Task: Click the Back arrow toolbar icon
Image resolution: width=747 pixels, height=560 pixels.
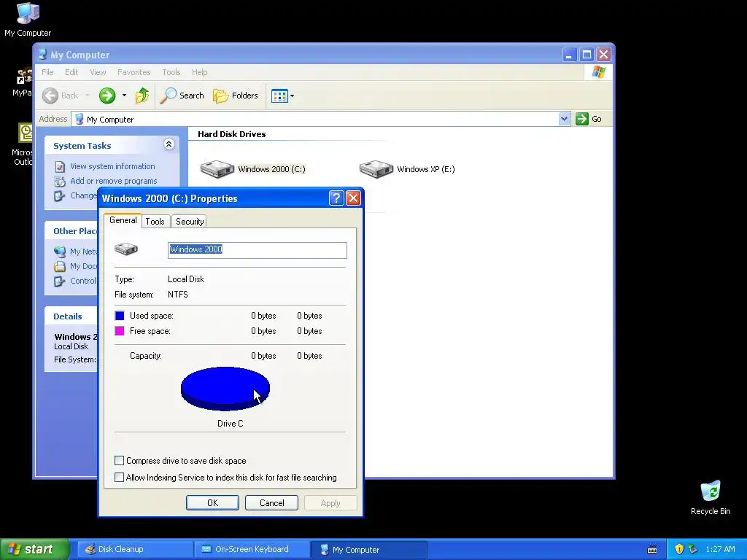Action: pyautogui.click(x=50, y=96)
